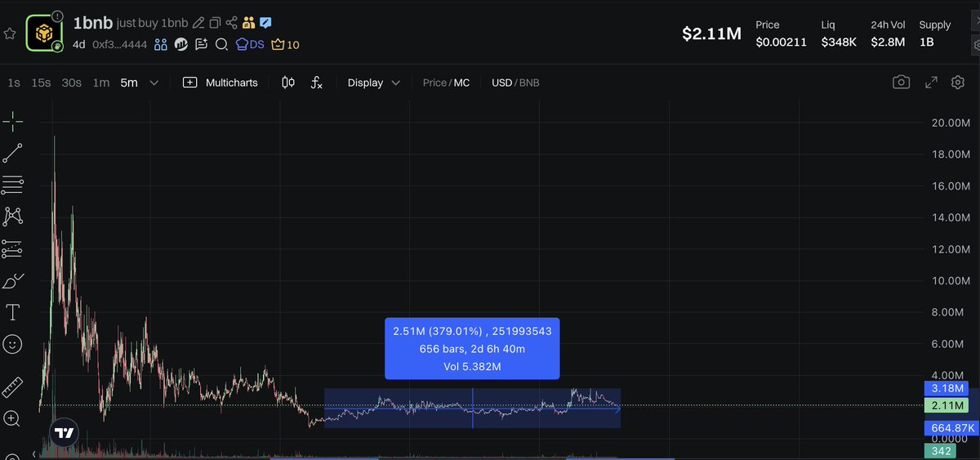Switch chart interval to 15s

click(41, 83)
